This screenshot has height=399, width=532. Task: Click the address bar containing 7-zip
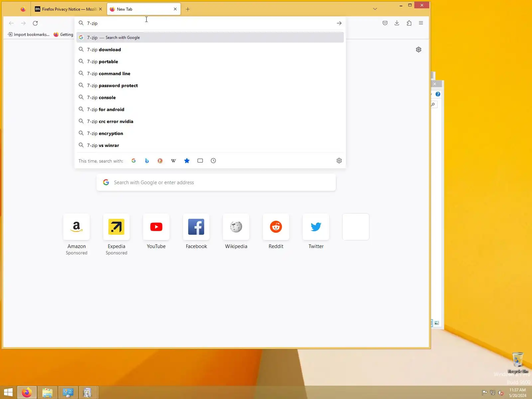[x=209, y=23]
